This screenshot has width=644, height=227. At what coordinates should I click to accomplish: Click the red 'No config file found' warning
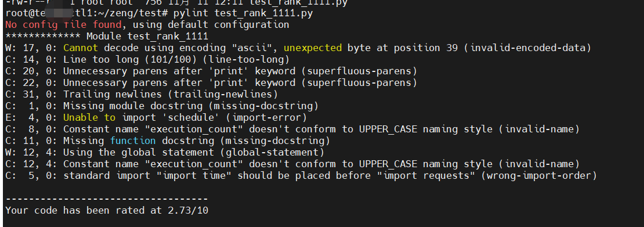[63, 24]
